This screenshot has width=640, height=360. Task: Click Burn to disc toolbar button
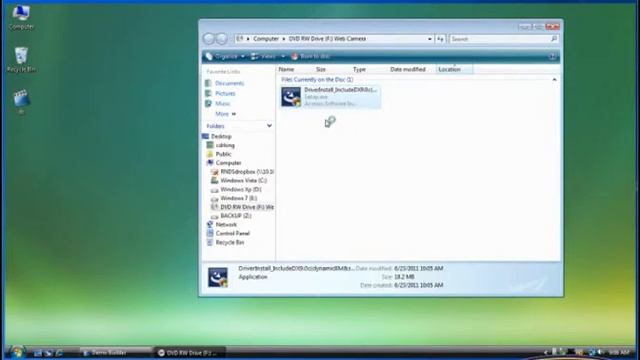(311, 56)
